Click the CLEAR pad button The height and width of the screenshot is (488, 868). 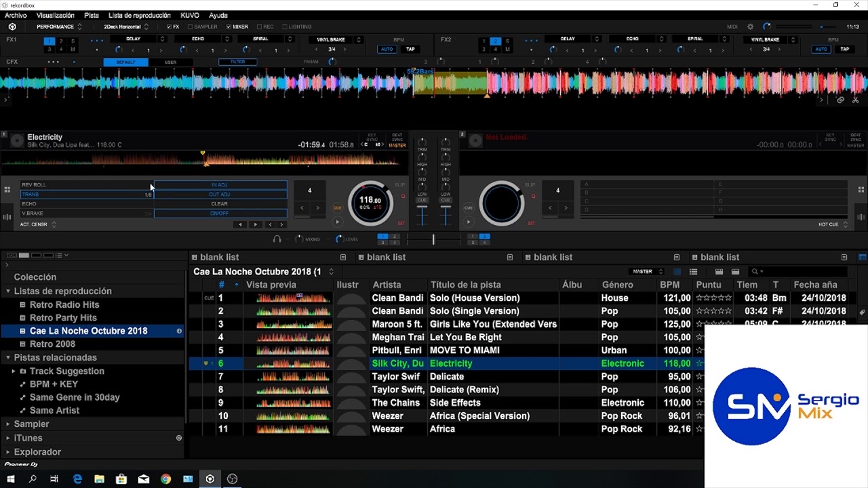(220, 203)
